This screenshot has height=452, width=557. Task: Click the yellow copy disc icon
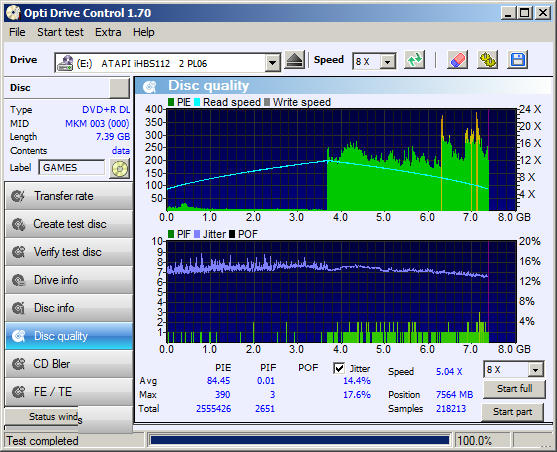click(x=488, y=60)
